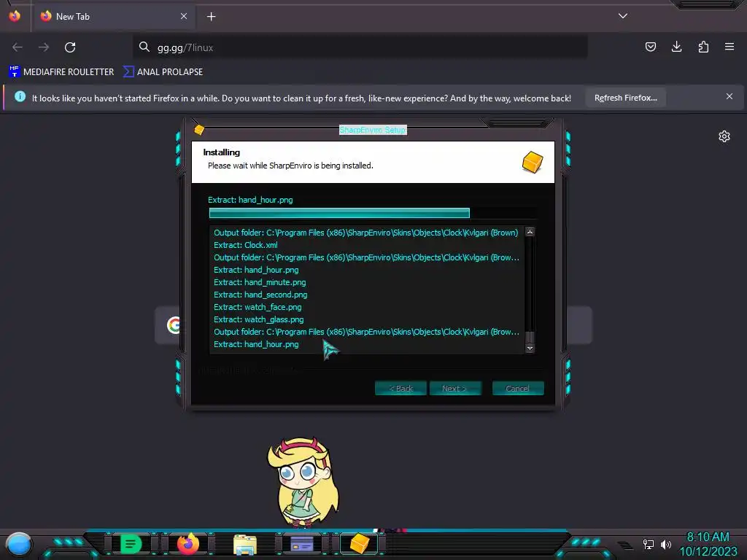
Task: Cancel the SharpEnviro installation
Action: point(518,389)
